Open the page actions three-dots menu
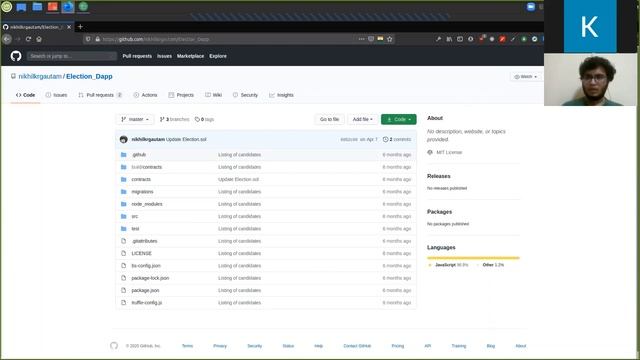The image size is (640, 360). 361,39
